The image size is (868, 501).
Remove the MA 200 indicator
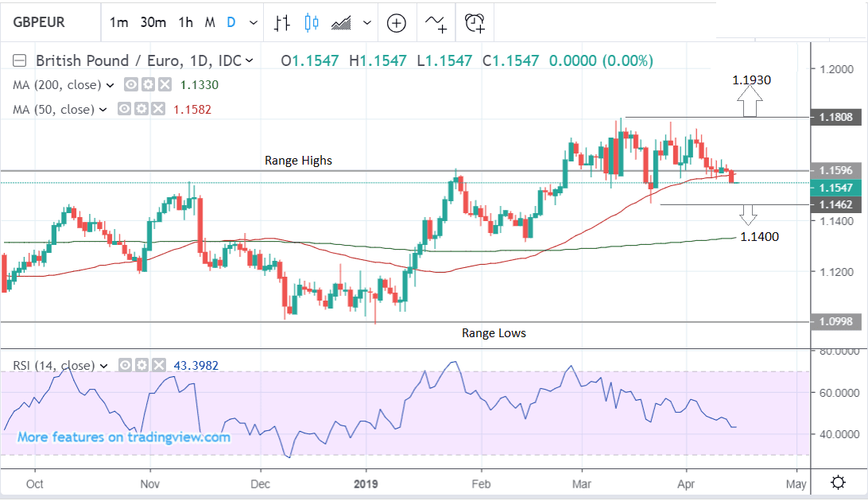(165, 85)
